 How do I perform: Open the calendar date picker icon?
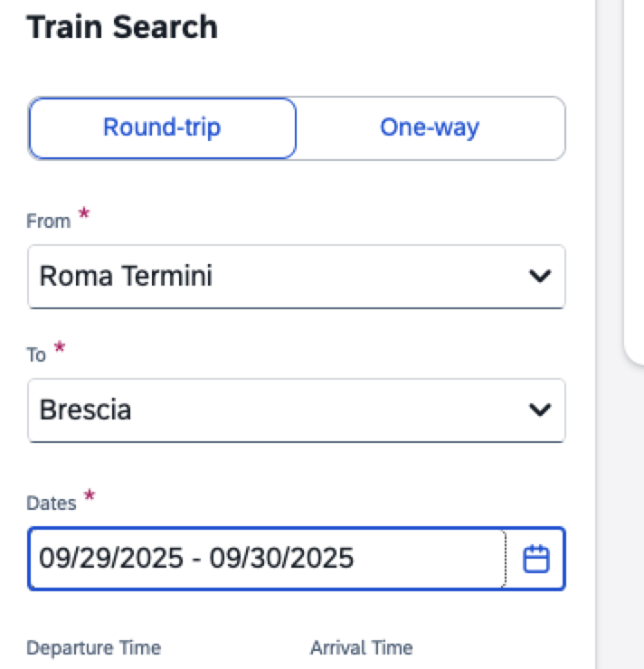[537, 559]
